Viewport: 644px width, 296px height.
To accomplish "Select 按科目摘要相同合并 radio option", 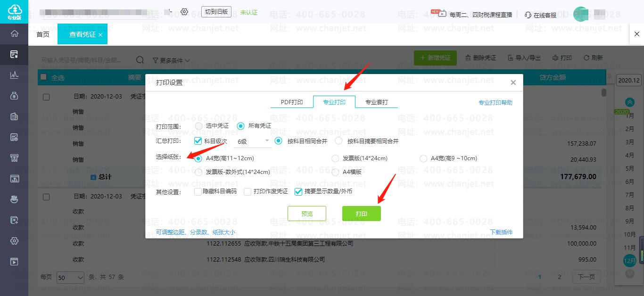I will tap(339, 140).
